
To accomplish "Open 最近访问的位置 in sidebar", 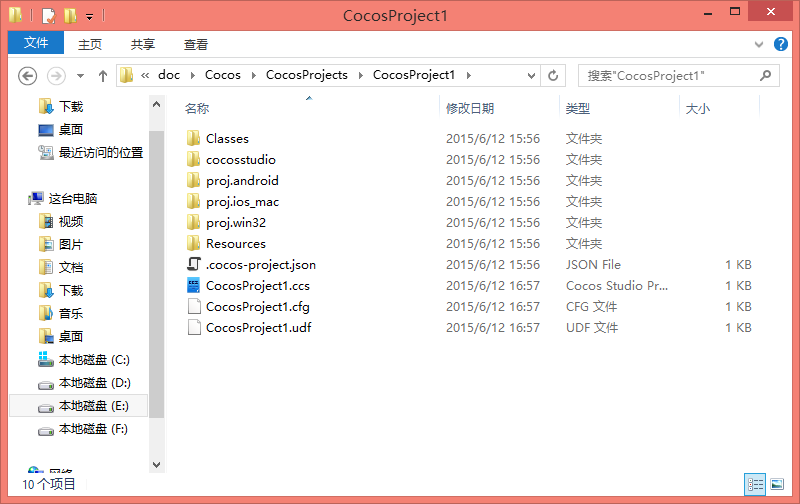I will coord(90,152).
